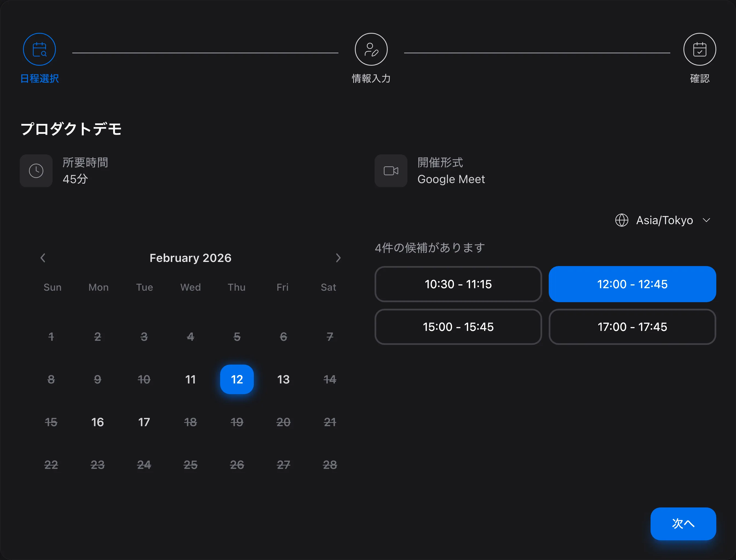
Task: Select the 17:00 - 17:45 time slot
Action: coord(632,327)
